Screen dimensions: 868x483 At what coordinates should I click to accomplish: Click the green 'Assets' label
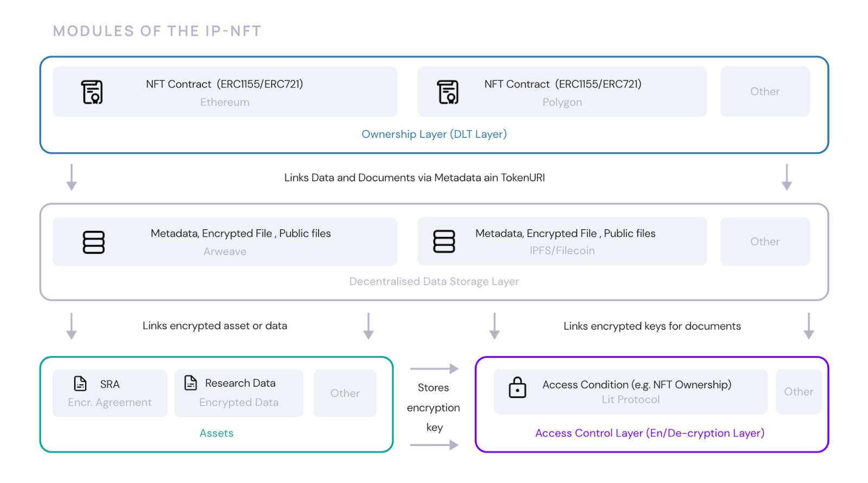[216, 433]
